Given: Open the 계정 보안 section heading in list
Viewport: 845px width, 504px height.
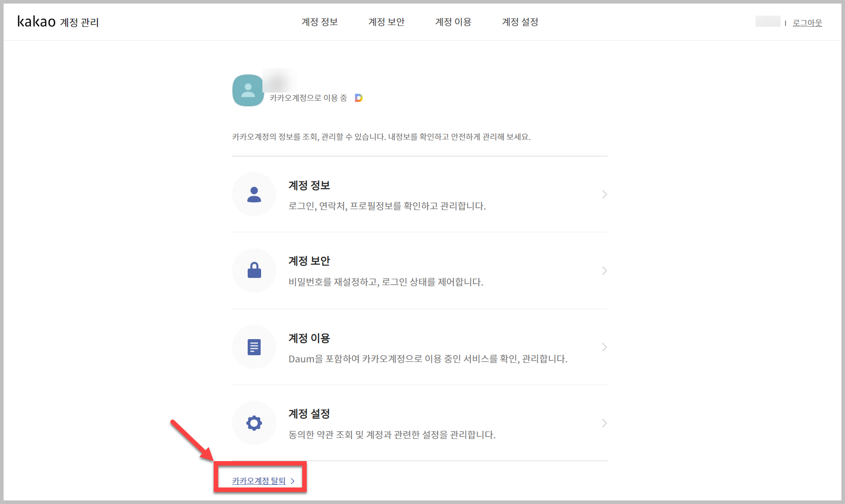Looking at the screenshot, I should click(x=309, y=261).
